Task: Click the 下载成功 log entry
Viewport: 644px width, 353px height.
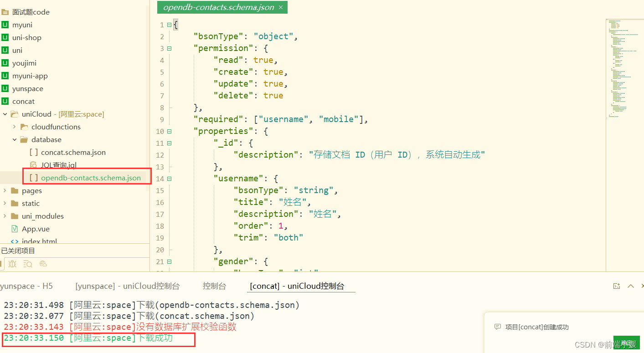Action: 88,338
